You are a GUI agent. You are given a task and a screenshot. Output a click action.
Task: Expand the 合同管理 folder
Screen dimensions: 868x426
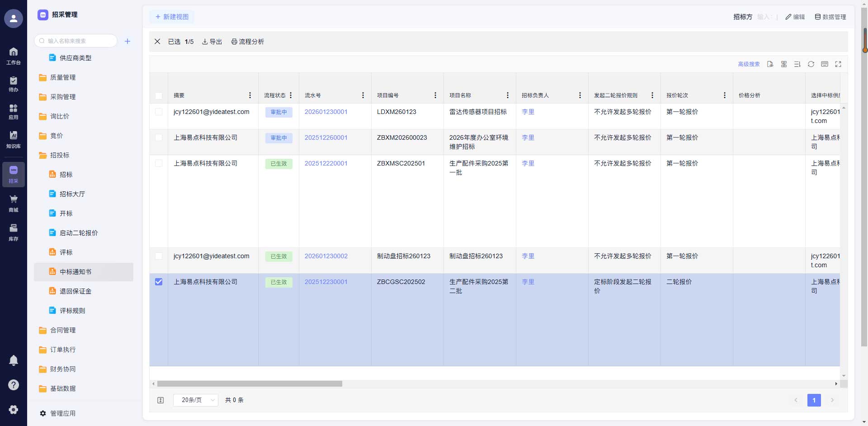pos(63,330)
